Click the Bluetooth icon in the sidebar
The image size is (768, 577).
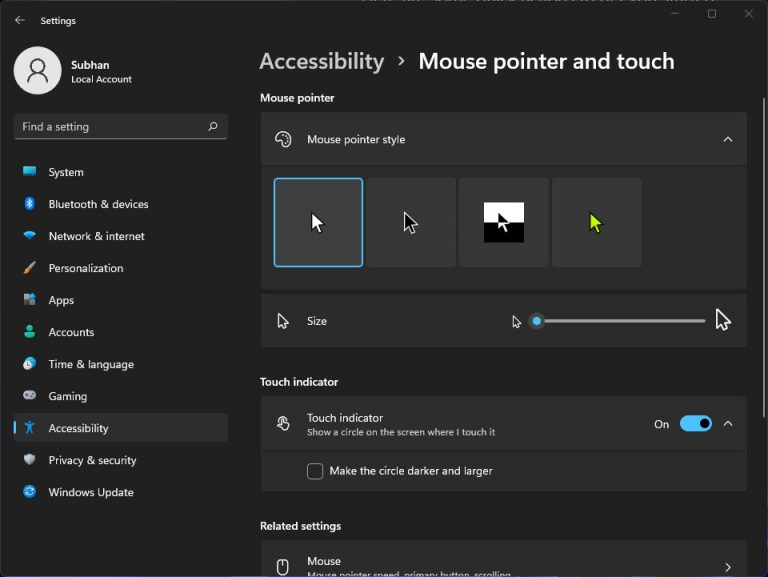click(29, 203)
